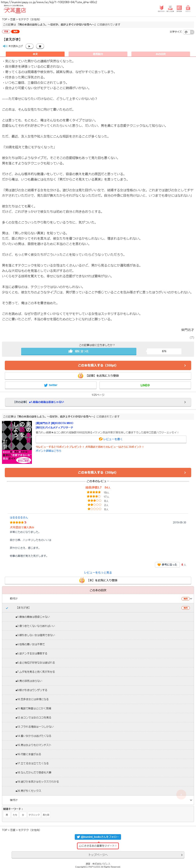Image resolution: width=196 pixels, height=868 pixels.
Task: Expand the 後付け section chevron
Action: pyautogui.click(x=191, y=800)
